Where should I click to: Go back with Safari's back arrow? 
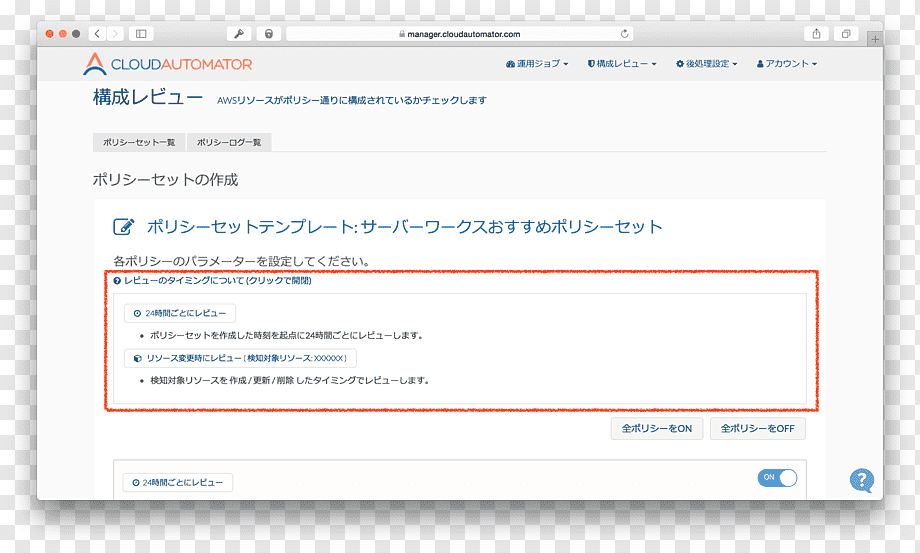click(x=97, y=34)
